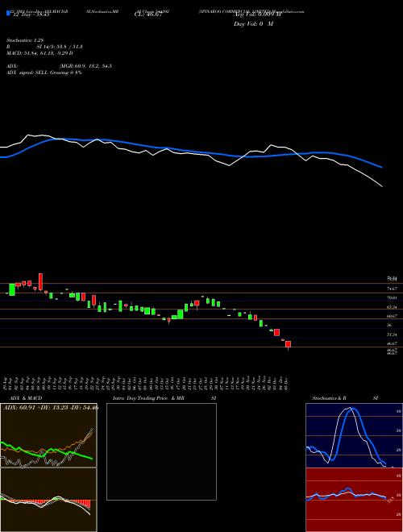Click the 'Avg Vol: 0.009 M' readout
The image size is (403, 532).
pyautogui.click(x=257, y=15)
